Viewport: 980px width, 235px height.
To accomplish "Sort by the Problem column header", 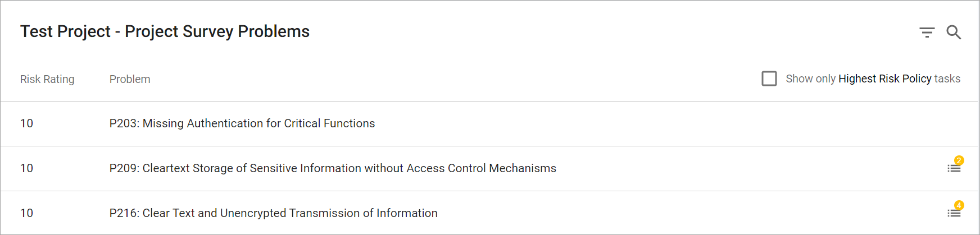I will 130,79.
